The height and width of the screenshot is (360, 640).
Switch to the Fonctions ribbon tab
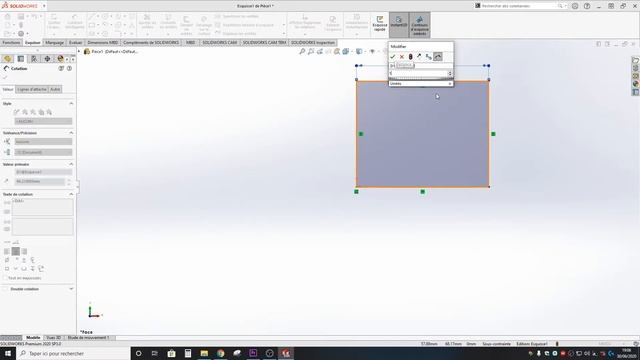pos(11,42)
